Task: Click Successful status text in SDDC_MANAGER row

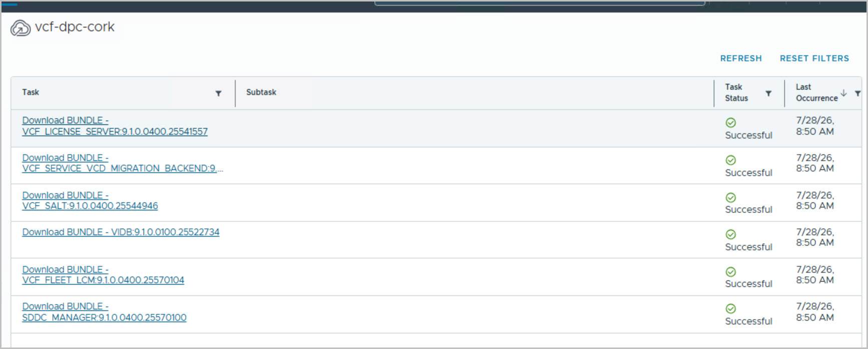Action: point(748,321)
